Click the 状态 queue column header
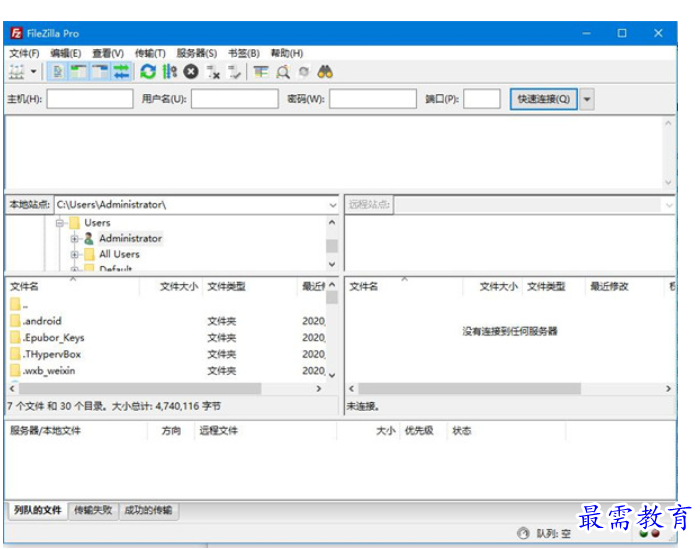 click(462, 431)
